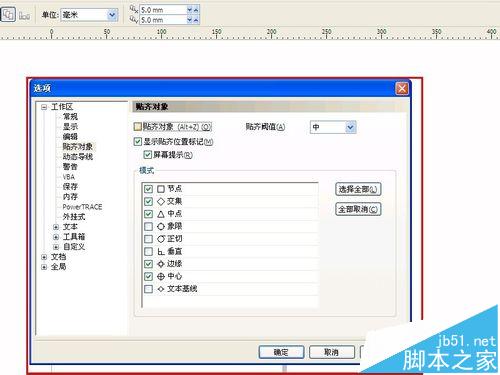Select 常规 in the options tree
The image size is (500, 375).
(70, 117)
